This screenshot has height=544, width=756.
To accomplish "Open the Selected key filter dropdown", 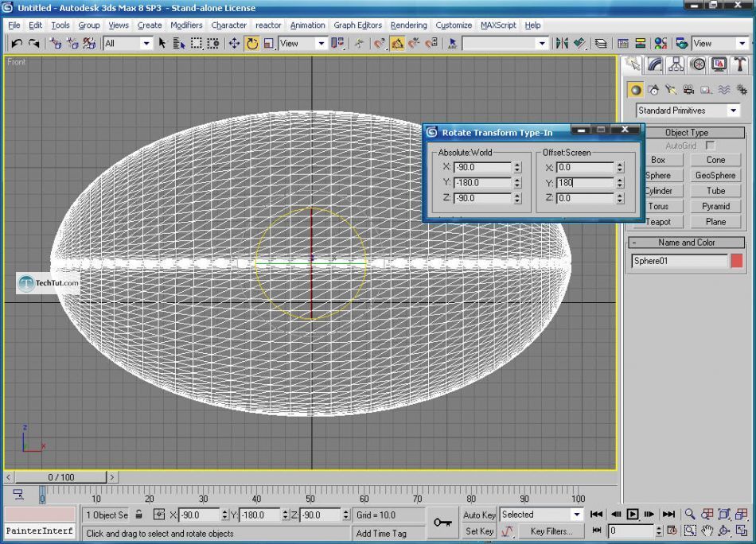I will pos(577,515).
